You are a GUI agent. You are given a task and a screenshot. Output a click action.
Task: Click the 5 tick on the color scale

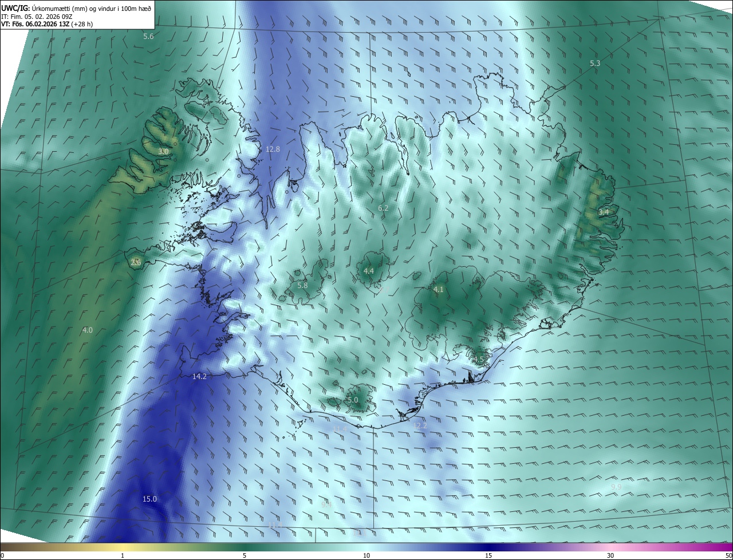(x=245, y=555)
